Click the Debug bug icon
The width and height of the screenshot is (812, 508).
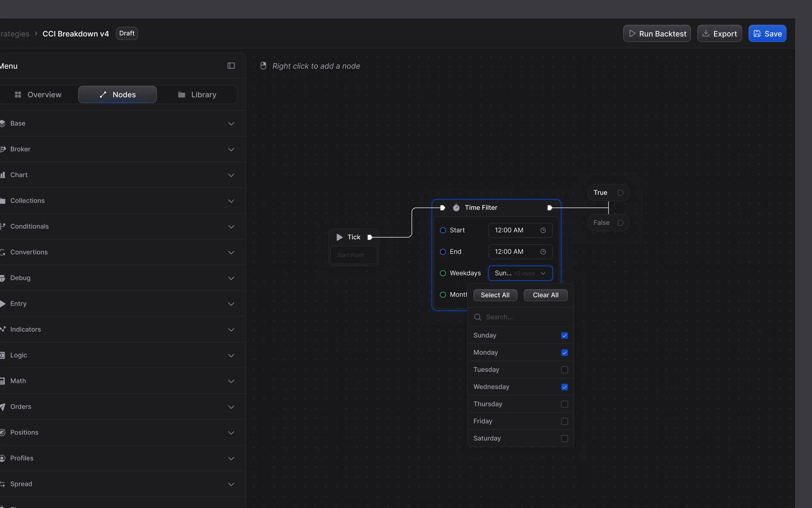(x=3, y=278)
